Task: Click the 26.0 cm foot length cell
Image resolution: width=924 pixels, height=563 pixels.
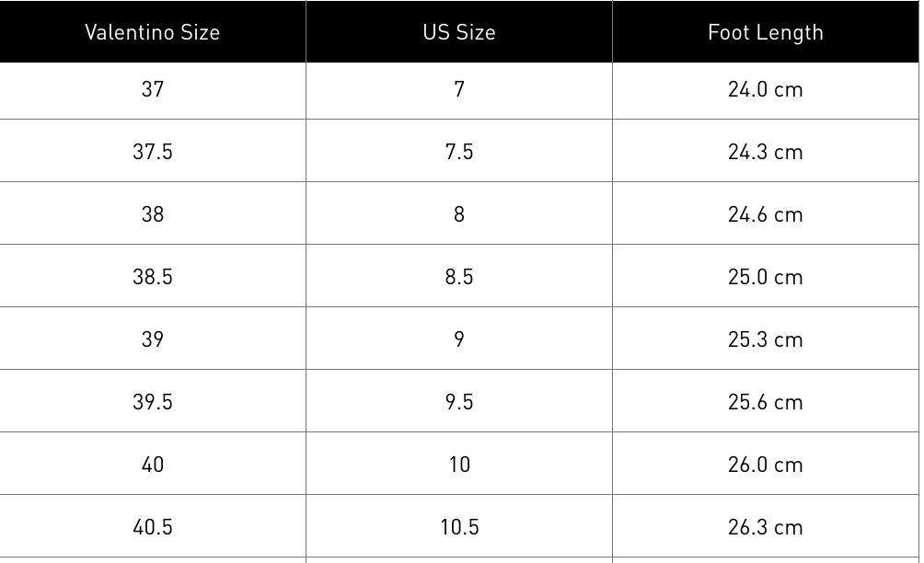Action: pos(766,465)
